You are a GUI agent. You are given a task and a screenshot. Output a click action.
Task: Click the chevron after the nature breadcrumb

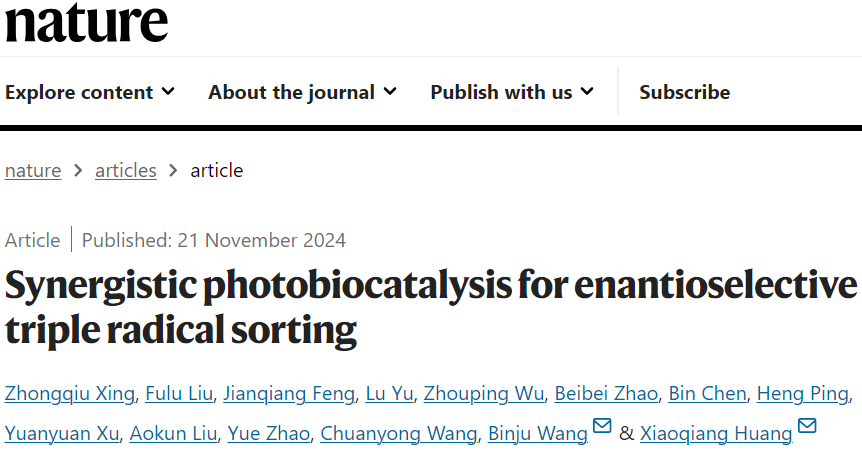point(78,171)
